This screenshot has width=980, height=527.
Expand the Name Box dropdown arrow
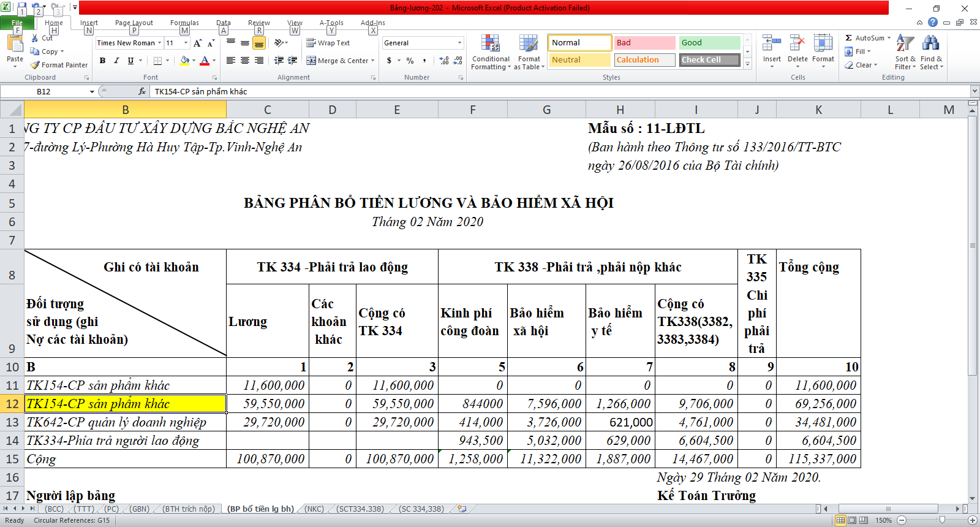point(92,91)
